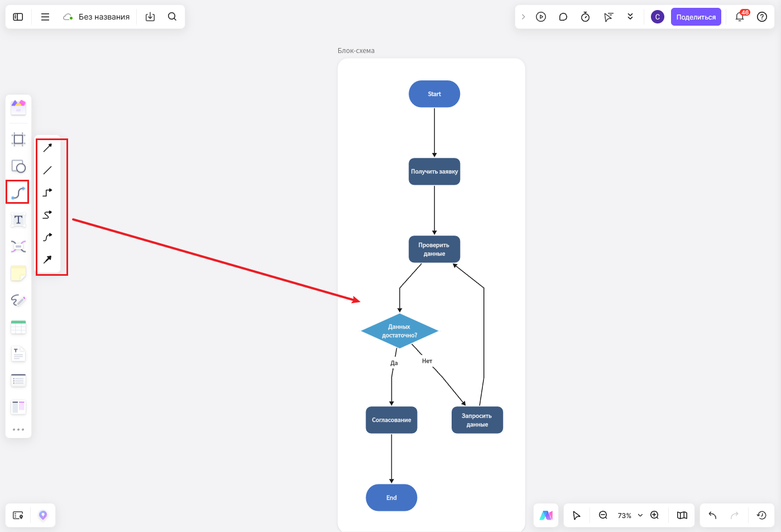Open the timer tool
The width and height of the screenshot is (781, 532).
(x=586, y=17)
